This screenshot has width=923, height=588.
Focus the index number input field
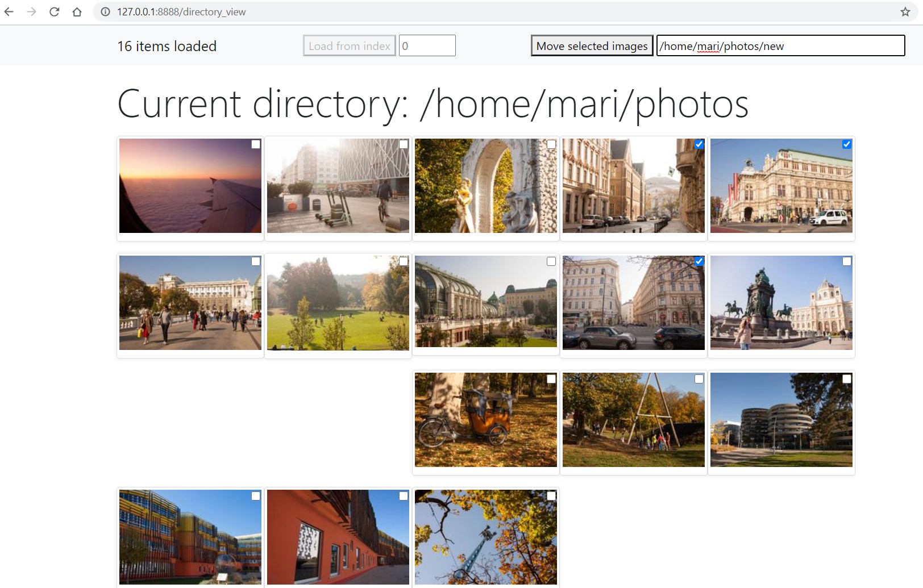click(x=427, y=45)
